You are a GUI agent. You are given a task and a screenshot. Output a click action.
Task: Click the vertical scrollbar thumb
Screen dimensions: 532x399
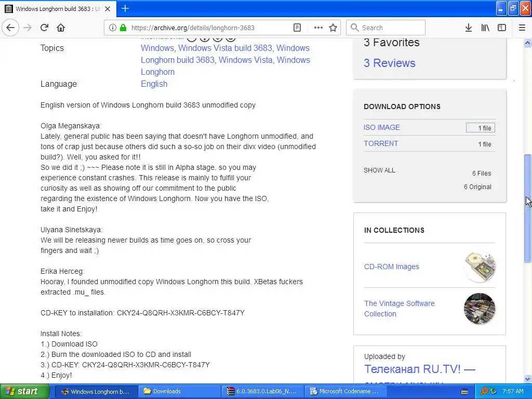pos(527,208)
